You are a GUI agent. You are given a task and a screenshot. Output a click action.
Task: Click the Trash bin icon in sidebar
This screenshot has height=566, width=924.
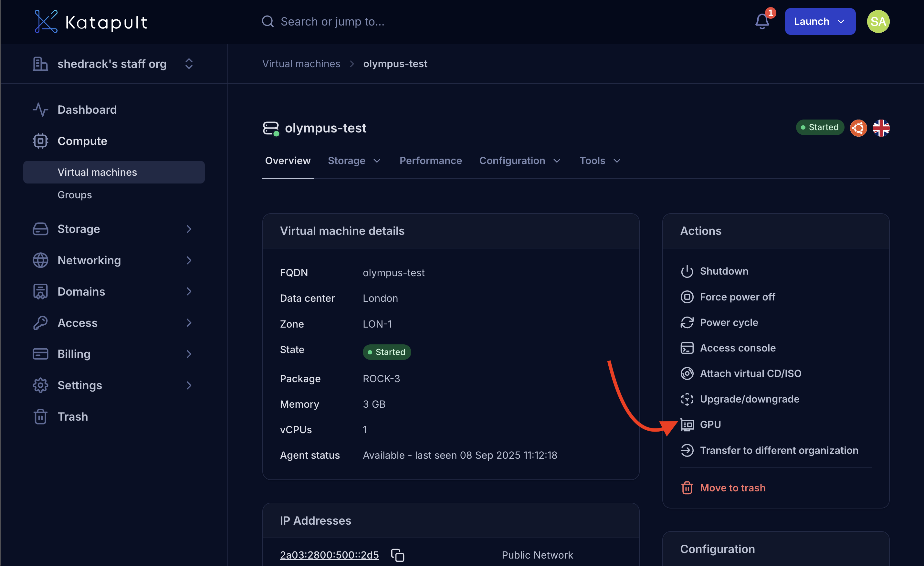[x=40, y=416]
